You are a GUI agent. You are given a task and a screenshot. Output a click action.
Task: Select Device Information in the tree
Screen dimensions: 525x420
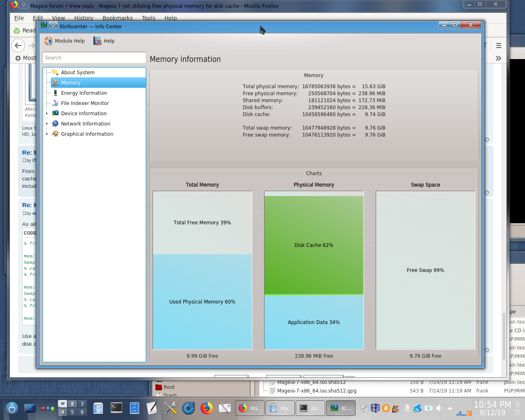click(x=84, y=114)
